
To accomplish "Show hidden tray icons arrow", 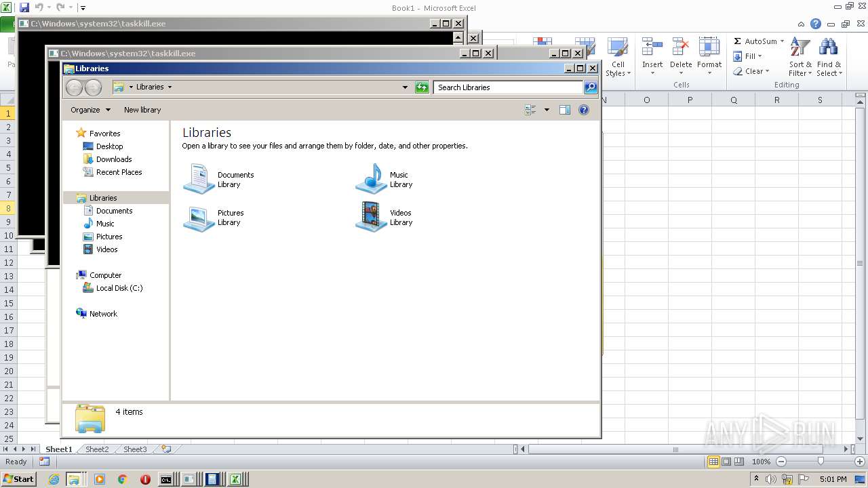I will coord(756,479).
